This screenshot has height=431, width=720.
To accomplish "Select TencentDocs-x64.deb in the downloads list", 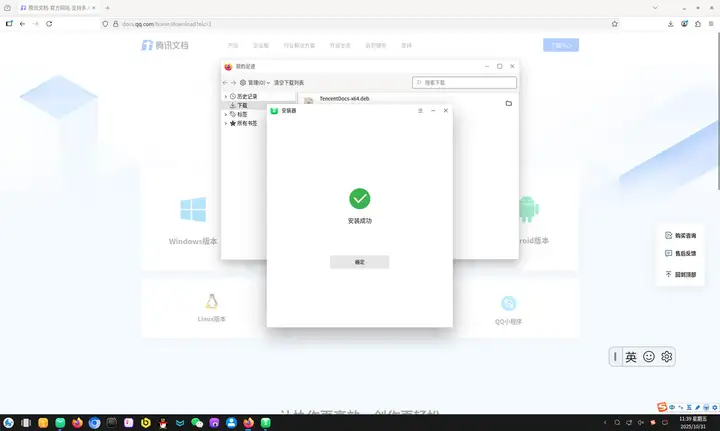I will (344, 99).
